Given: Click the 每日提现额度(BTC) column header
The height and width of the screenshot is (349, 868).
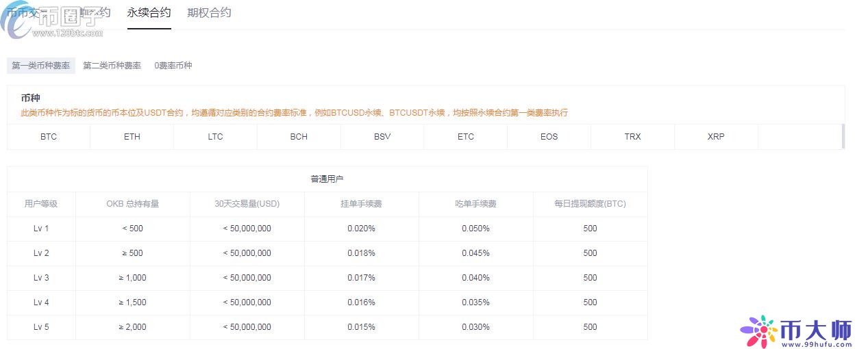Looking at the screenshot, I should tap(591, 204).
